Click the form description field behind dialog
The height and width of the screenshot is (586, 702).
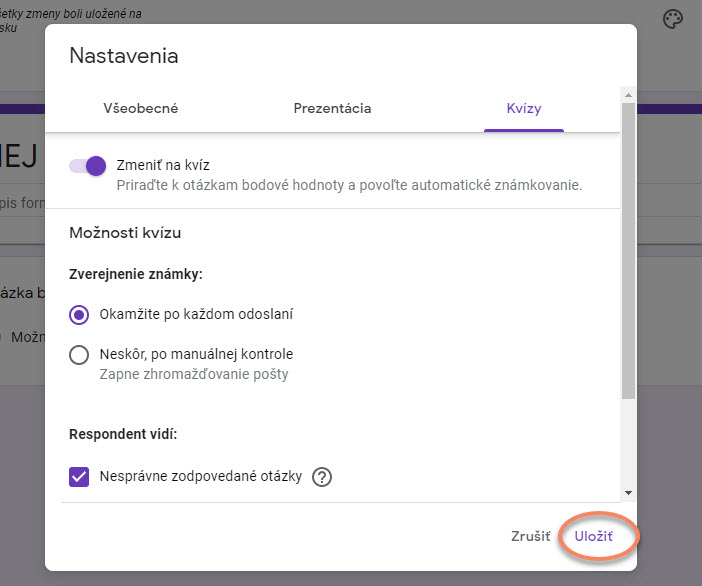click(22, 200)
